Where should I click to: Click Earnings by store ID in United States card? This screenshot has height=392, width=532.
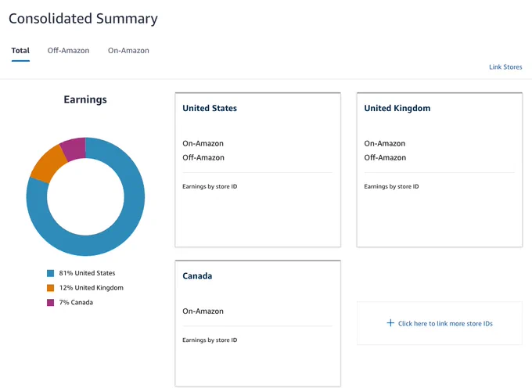[x=210, y=186]
